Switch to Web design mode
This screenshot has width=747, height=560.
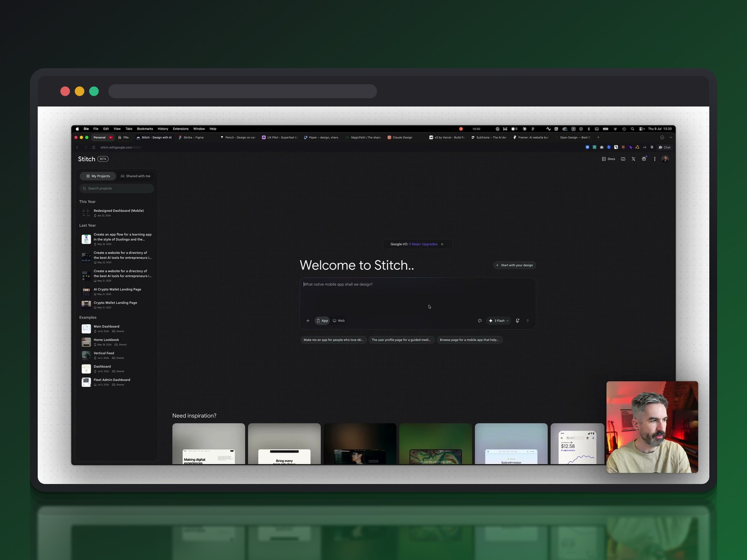tap(339, 321)
